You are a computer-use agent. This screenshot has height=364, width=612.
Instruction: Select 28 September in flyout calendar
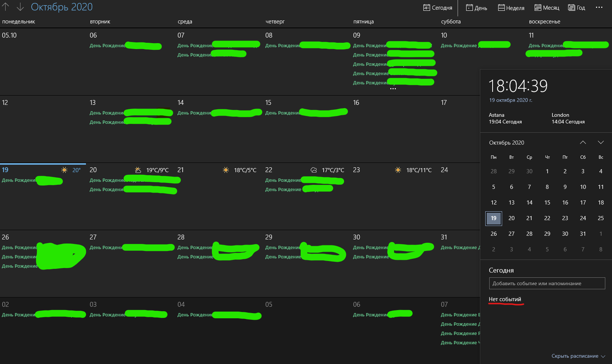tap(494, 171)
